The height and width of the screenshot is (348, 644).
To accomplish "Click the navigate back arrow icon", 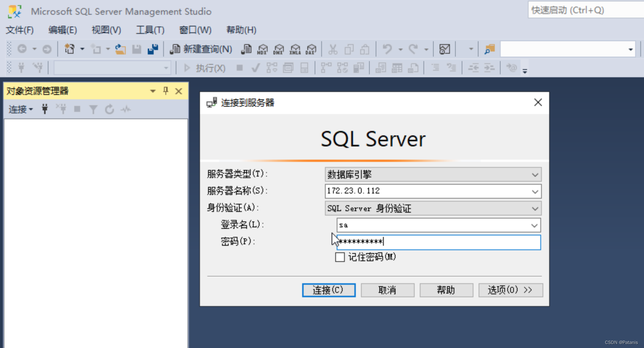I will pyautogui.click(x=22, y=49).
